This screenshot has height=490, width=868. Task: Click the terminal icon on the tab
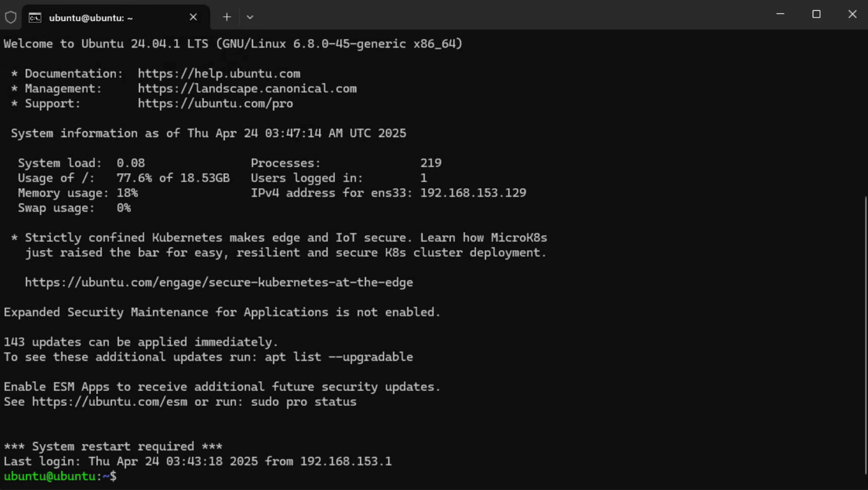[35, 17]
